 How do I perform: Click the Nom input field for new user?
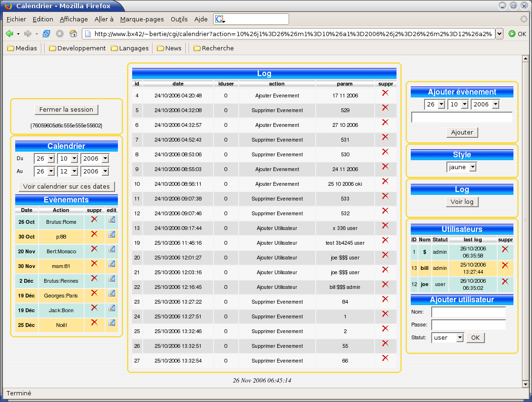click(x=468, y=312)
